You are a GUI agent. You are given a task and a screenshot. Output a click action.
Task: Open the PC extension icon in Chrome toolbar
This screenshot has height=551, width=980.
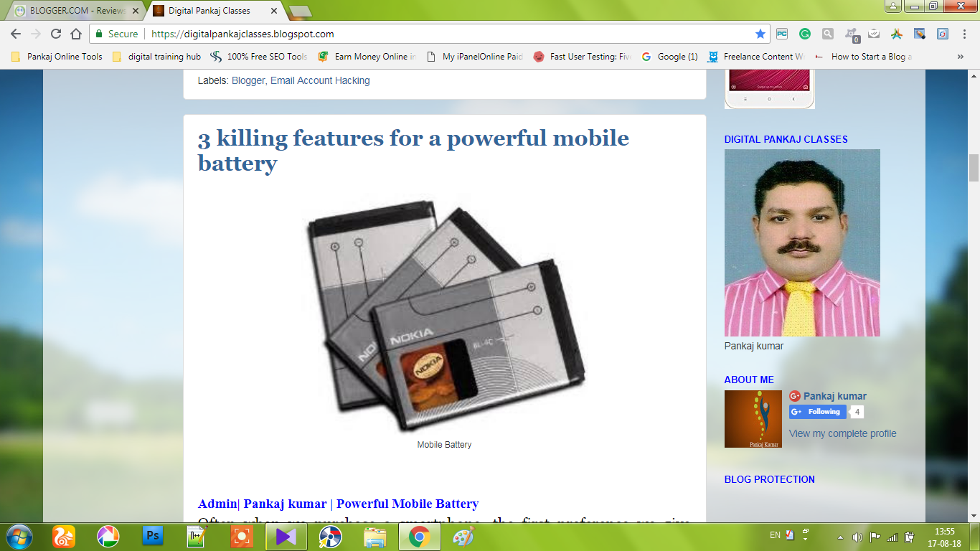click(x=782, y=34)
